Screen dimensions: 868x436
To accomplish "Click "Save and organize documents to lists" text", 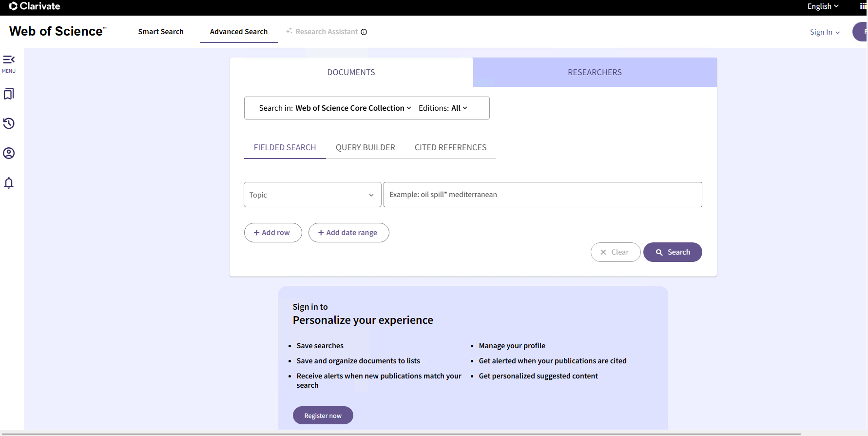I will (358, 361).
